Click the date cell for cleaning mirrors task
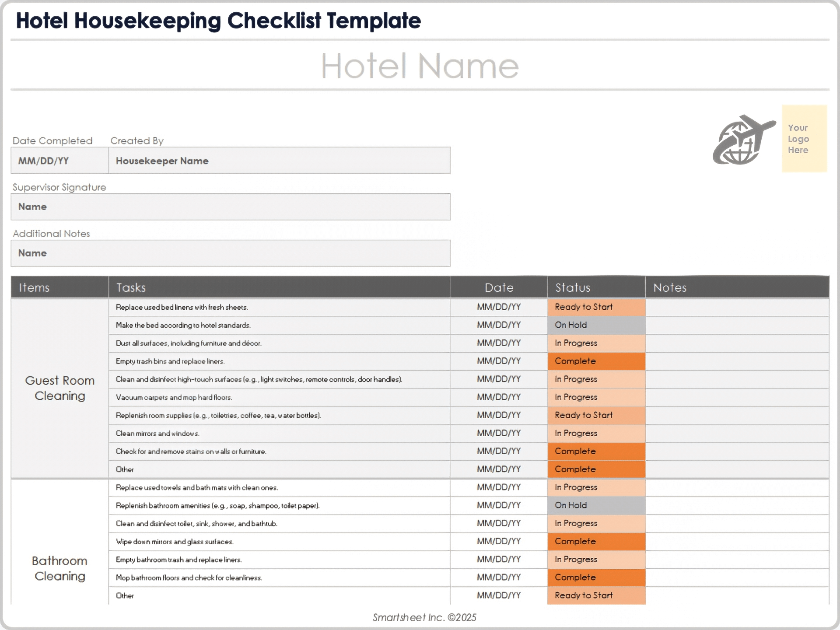 [x=498, y=433]
